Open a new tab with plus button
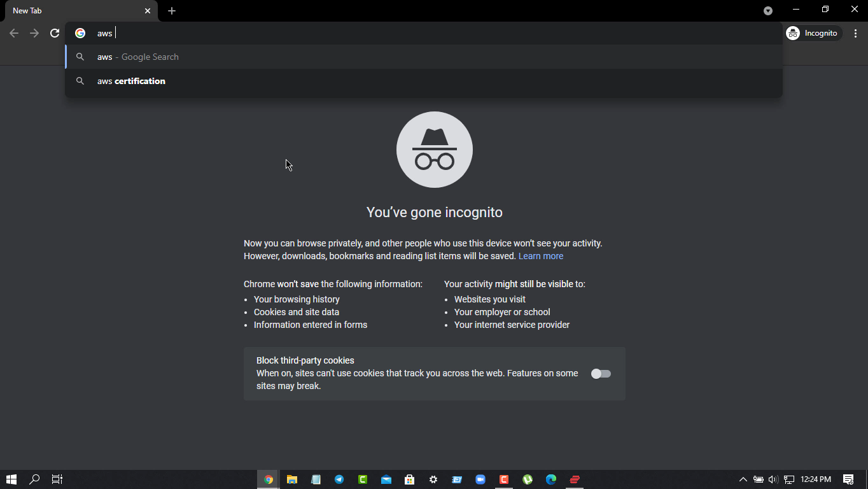This screenshot has height=489, width=868. (x=172, y=11)
